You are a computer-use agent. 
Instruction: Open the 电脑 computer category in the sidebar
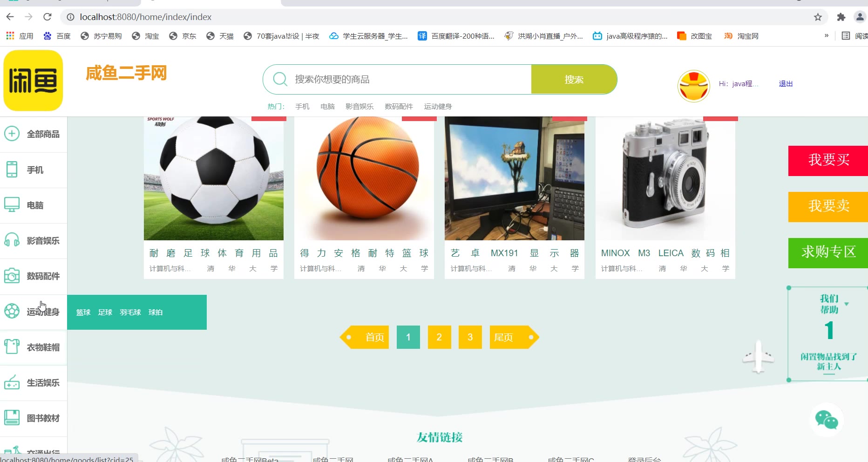pyautogui.click(x=34, y=205)
